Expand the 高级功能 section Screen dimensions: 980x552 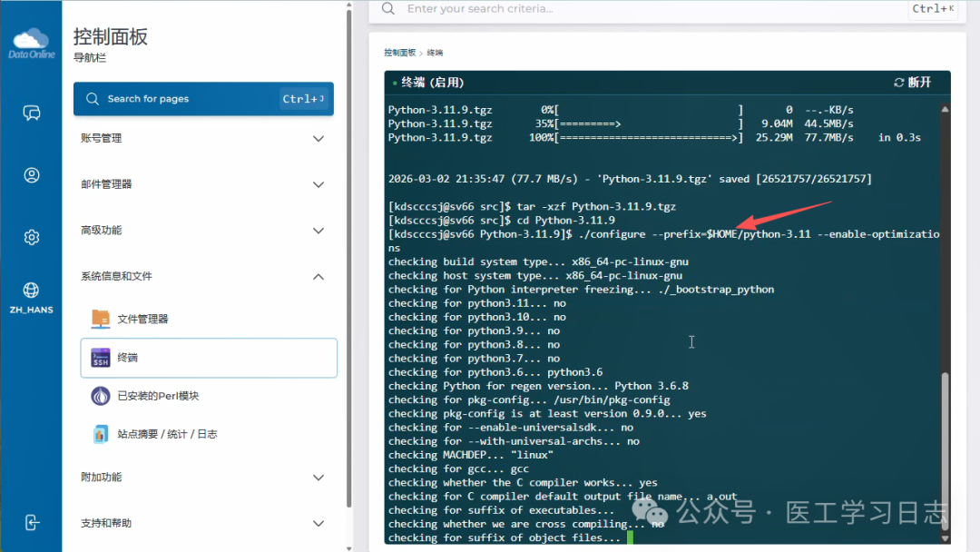[x=318, y=231]
